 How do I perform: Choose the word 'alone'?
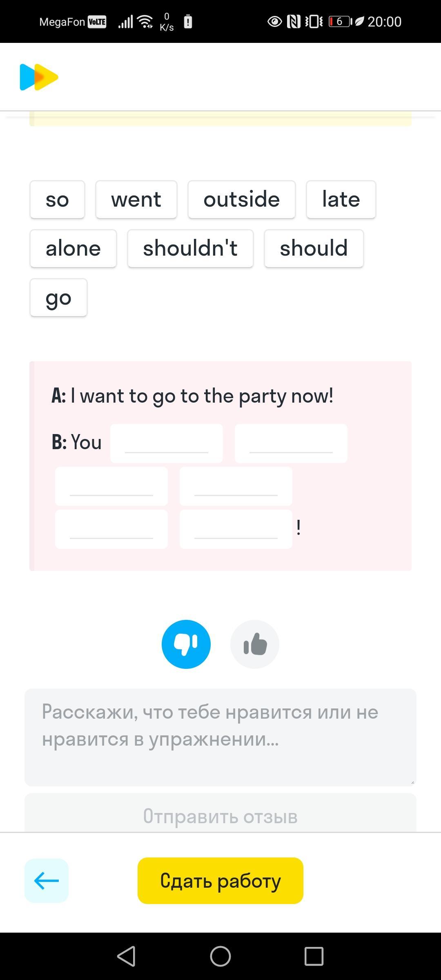point(73,249)
